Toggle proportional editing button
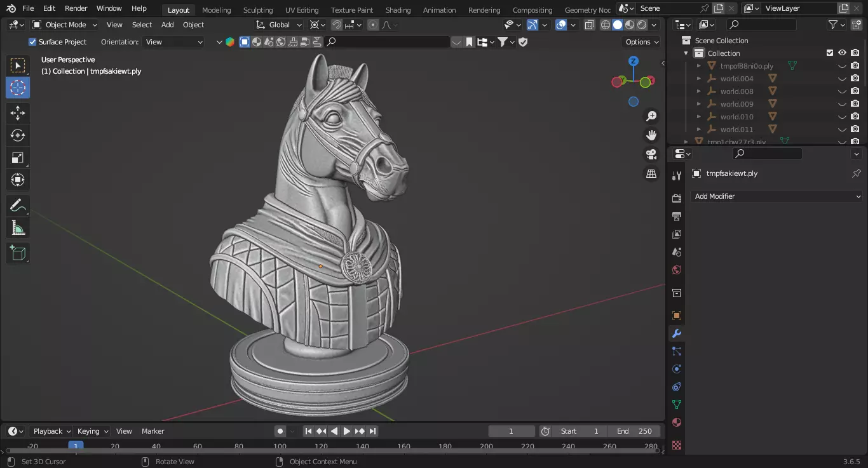The image size is (868, 468). (373, 25)
